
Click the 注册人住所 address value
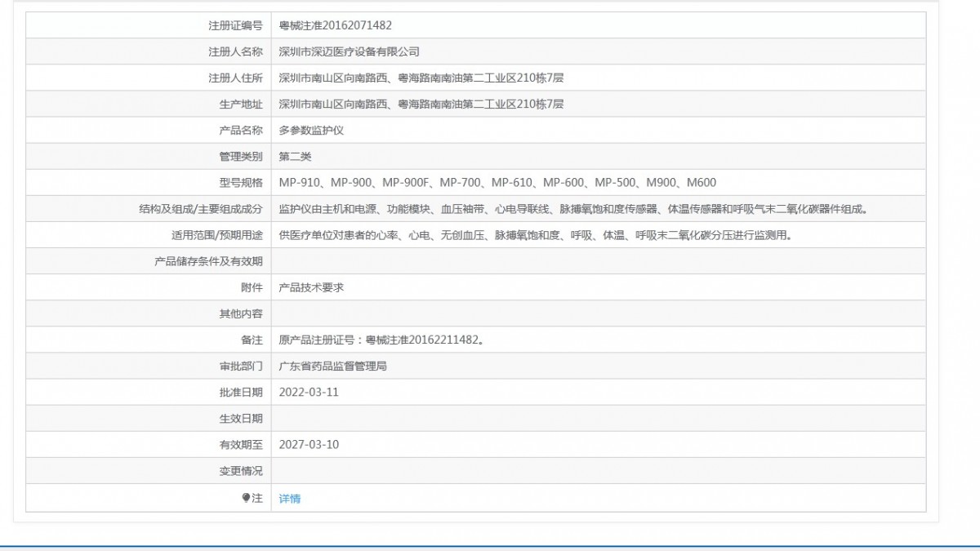[x=421, y=78]
